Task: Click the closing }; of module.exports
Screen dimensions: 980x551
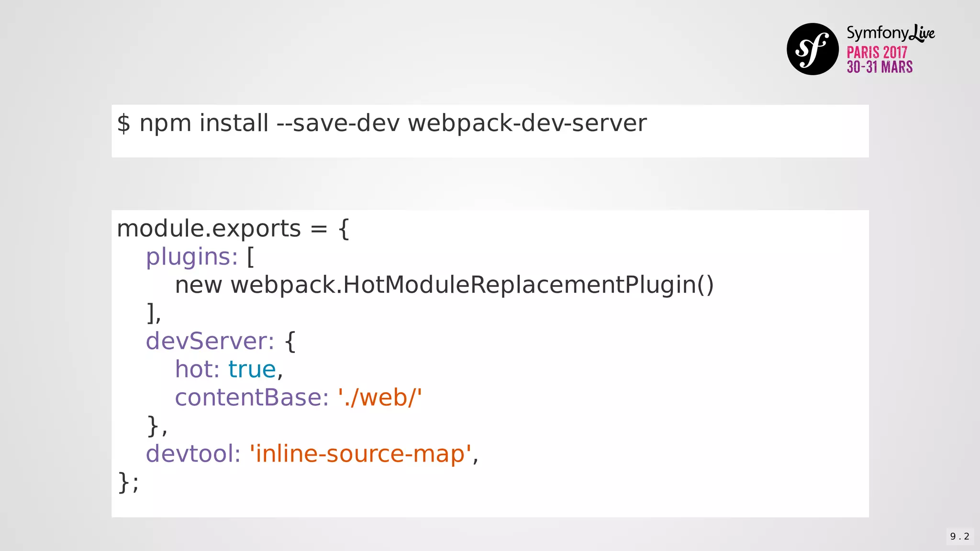Action: 128,482
